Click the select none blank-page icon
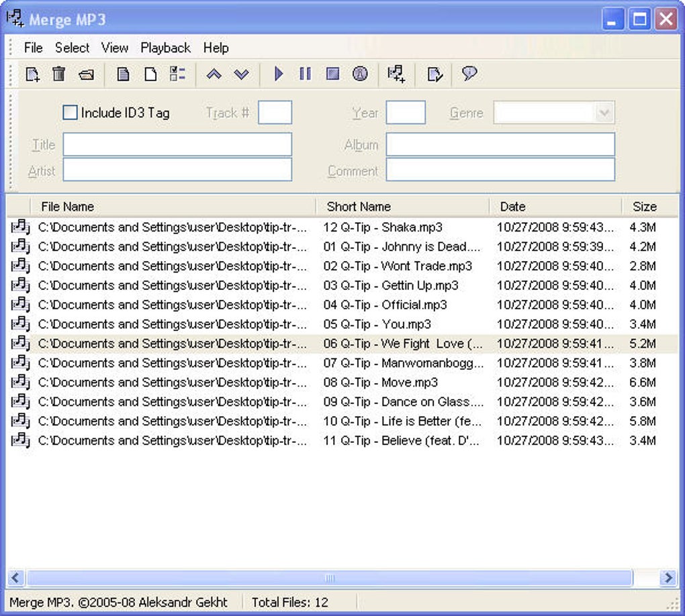Viewport: 685px width, 616px height. click(x=150, y=74)
